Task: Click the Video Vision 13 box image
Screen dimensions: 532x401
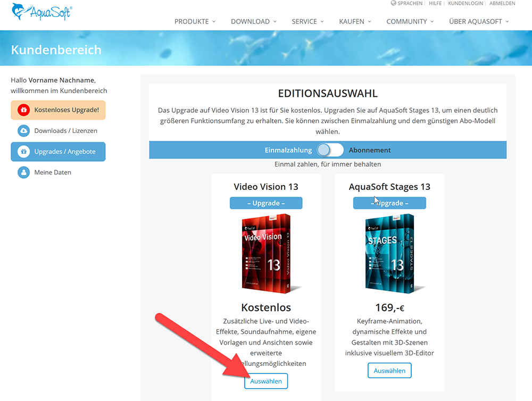Action: [x=266, y=253]
